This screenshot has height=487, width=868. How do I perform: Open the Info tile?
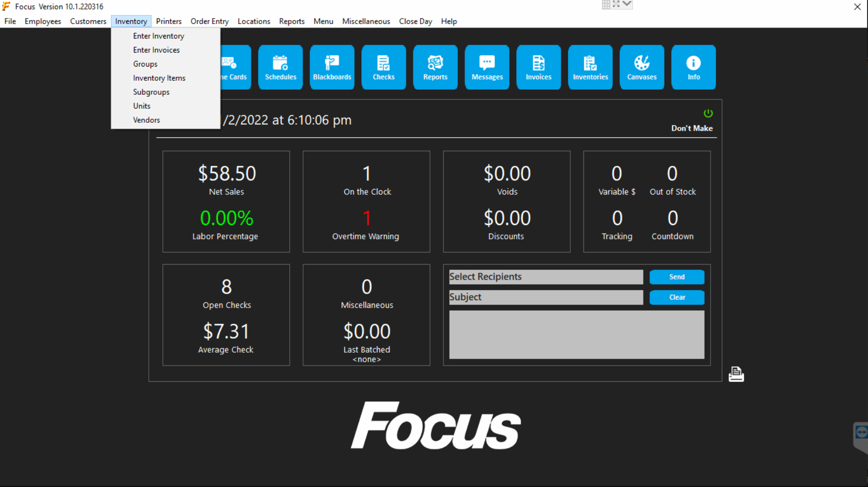point(694,67)
